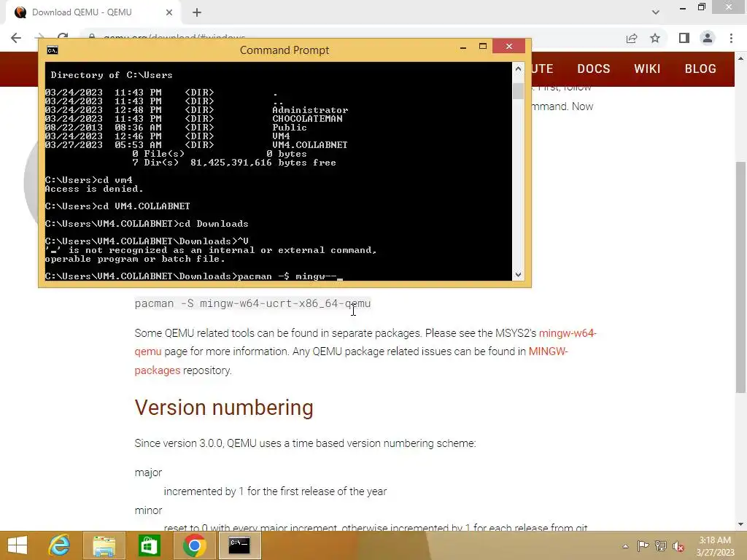Click the Version numbering heading
Viewport: 747px width, 560px height.
[x=224, y=408]
